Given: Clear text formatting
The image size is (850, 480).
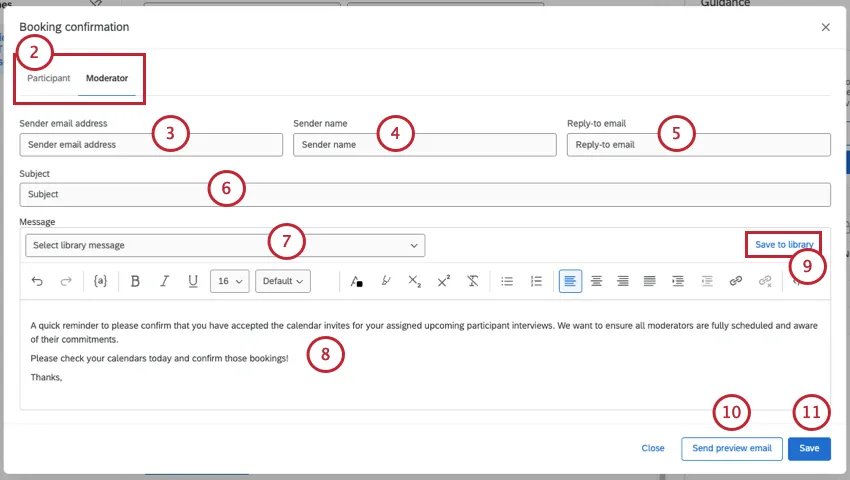Looking at the screenshot, I should tap(473, 281).
